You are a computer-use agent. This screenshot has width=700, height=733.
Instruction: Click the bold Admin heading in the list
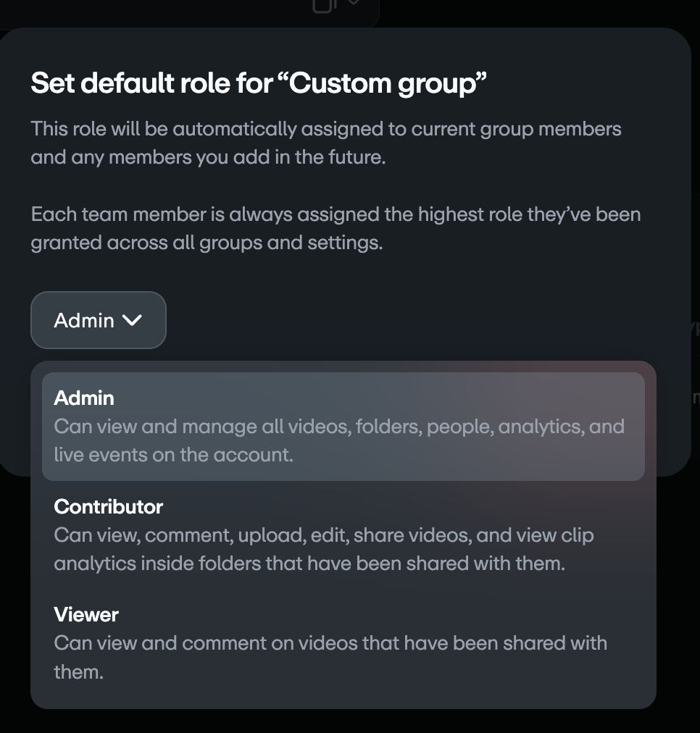point(84,398)
